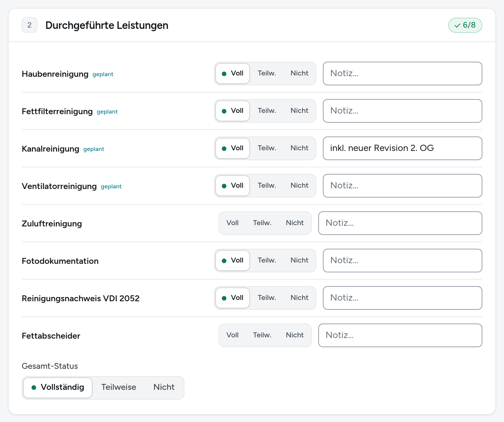The width and height of the screenshot is (504, 422).
Task: Set Zuluftreinigung to Teilw.
Action: pos(262,223)
